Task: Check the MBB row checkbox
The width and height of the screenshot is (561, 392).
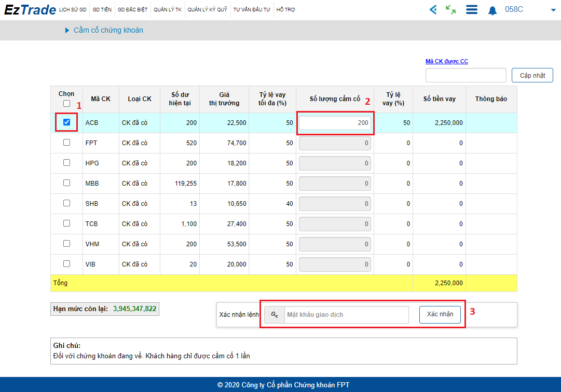Action: coord(66,183)
